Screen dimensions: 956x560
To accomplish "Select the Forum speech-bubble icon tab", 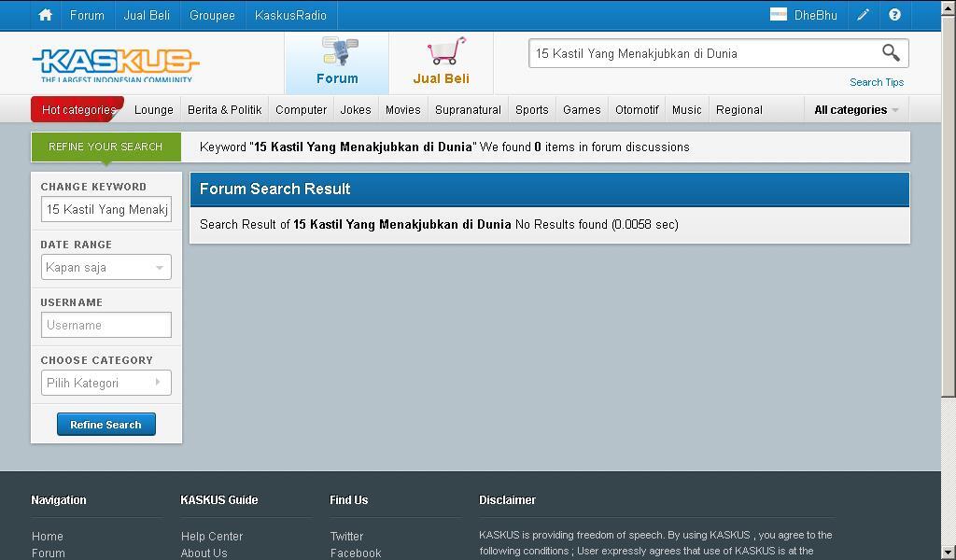I will point(337,63).
